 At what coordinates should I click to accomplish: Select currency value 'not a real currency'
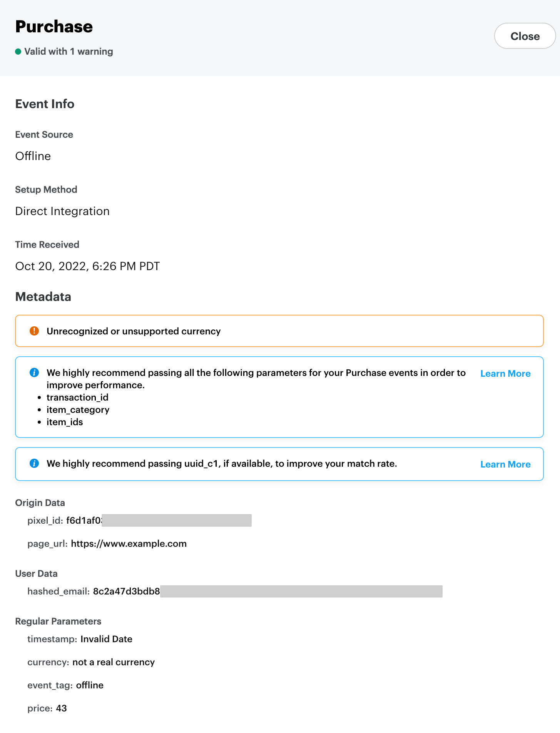[114, 662]
